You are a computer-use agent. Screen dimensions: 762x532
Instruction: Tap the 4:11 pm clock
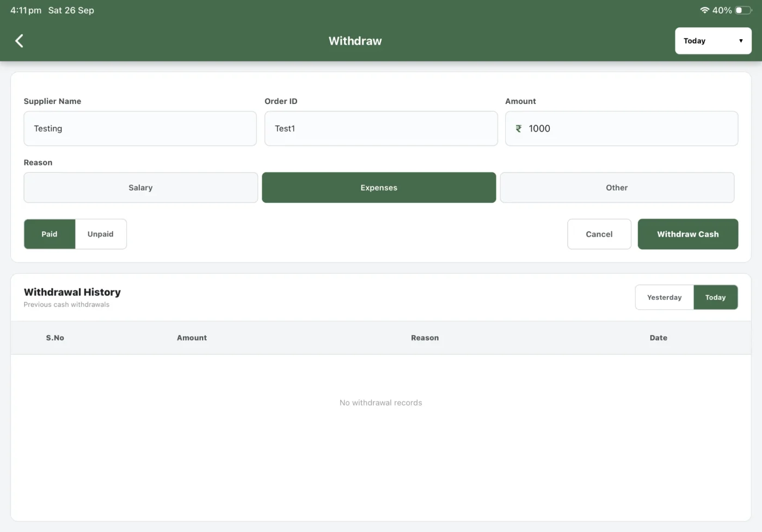pos(26,10)
